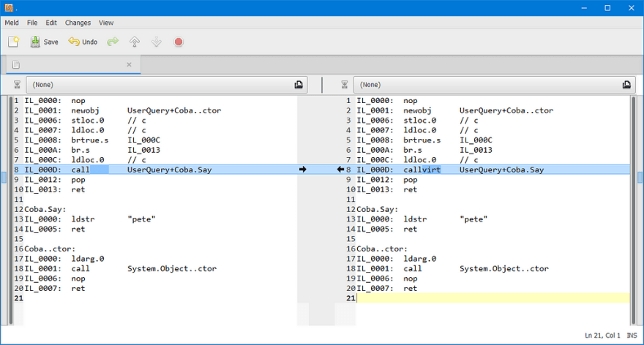Viewport: 644px width, 345px height.
Task: Click 'IL_0013' branch target in right pane
Action: pos(476,150)
